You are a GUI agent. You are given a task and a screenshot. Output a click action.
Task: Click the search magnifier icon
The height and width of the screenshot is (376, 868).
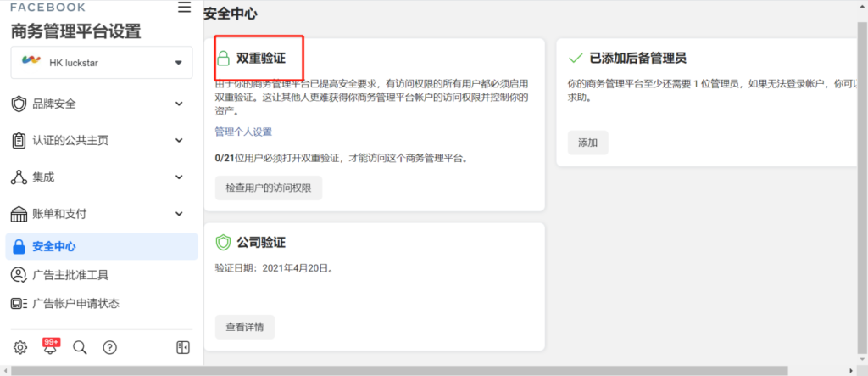[80, 346]
